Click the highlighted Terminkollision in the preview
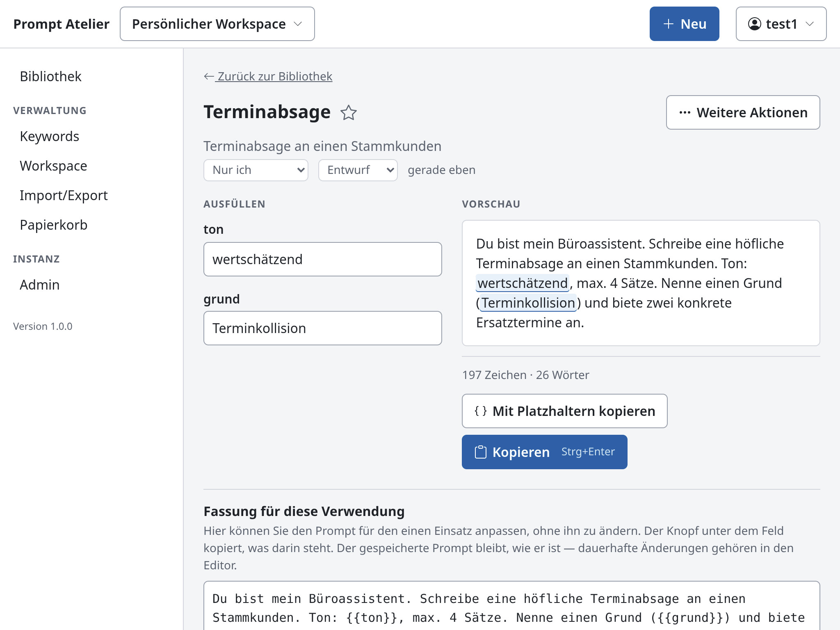Viewport: 840px width, 630px height. click(x=528, y=303)
